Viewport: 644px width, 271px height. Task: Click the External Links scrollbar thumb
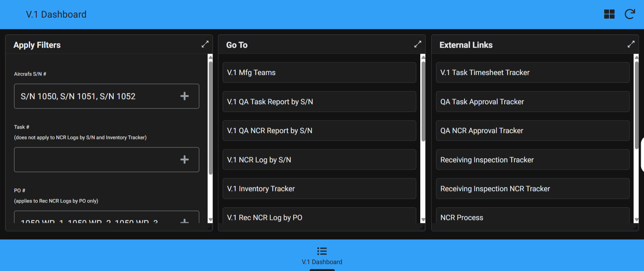coord(637,105)
